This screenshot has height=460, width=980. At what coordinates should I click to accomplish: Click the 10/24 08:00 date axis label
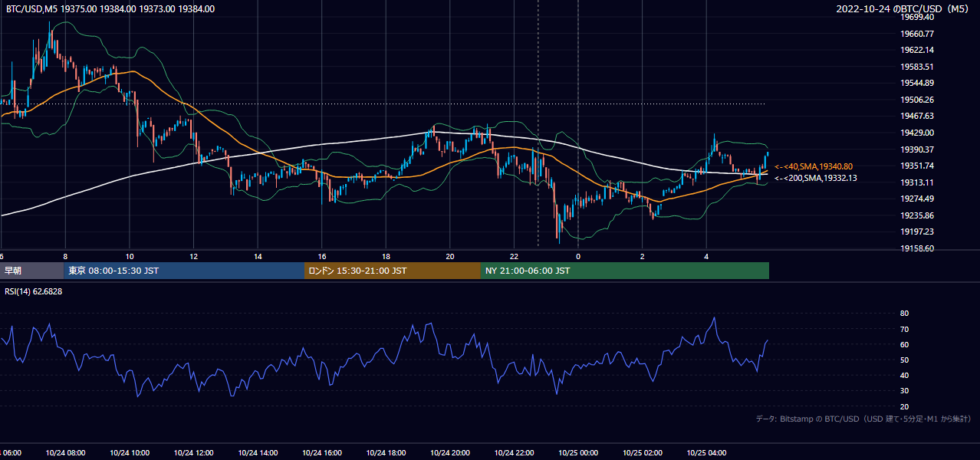tap(66, 453)
